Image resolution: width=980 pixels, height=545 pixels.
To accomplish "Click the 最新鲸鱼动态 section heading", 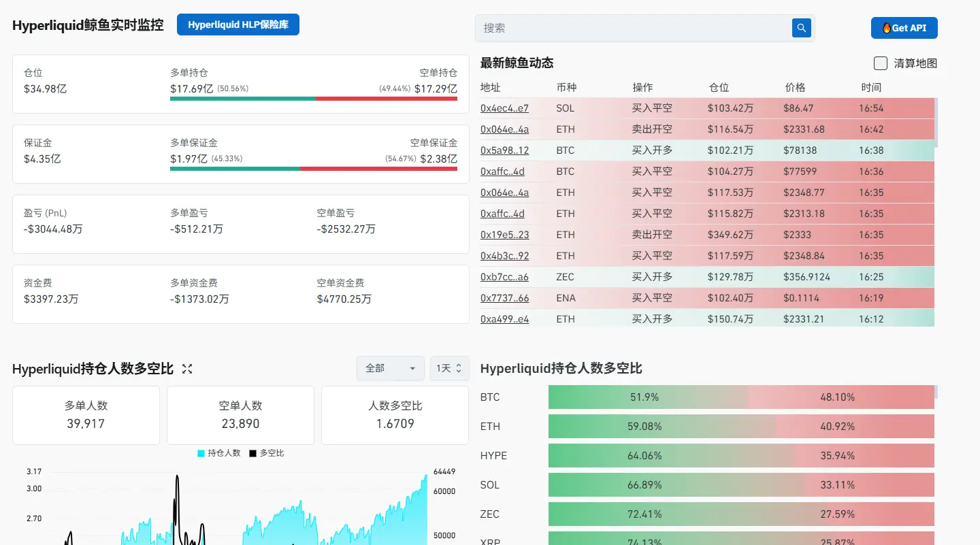I will [517, 63].
